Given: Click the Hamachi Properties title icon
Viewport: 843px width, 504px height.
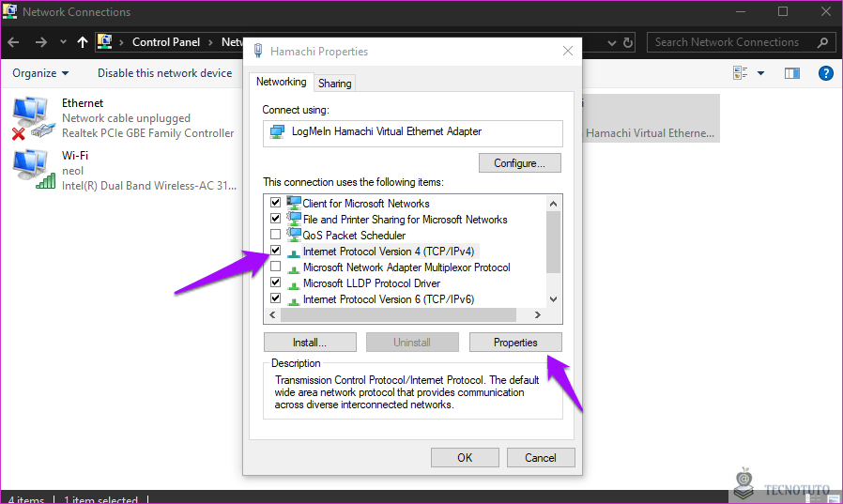Looking at the screenshot, I should (258, 51).
